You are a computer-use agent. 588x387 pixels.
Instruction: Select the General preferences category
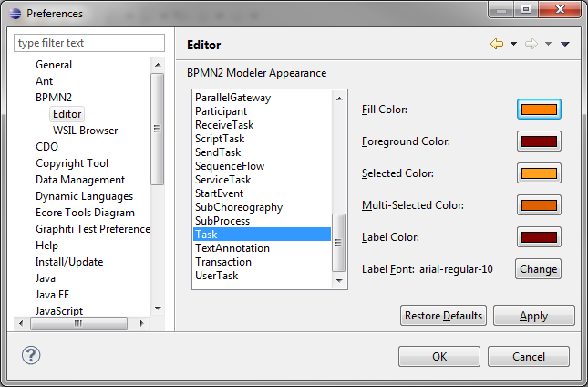tap(54, 65)
